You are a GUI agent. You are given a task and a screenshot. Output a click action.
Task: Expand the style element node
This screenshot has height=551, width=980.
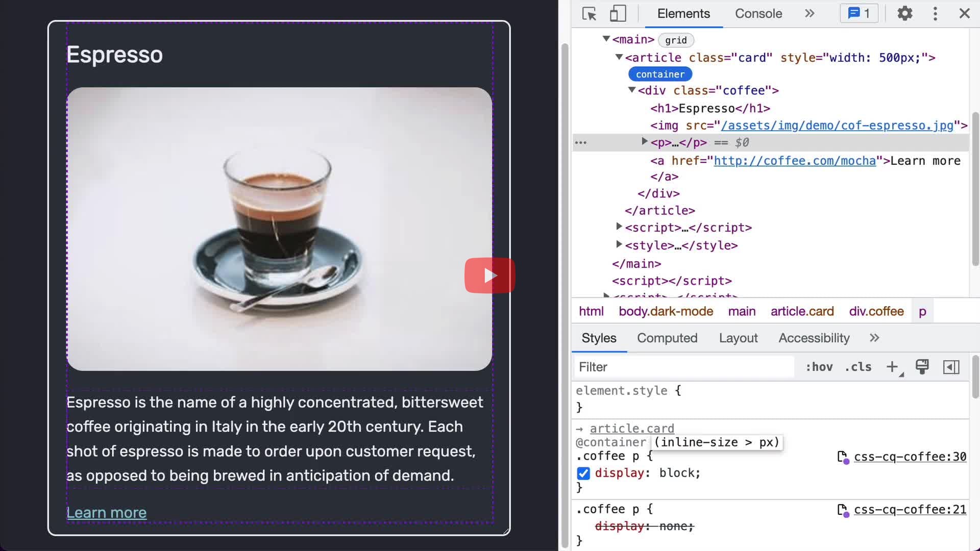(x=619, y=244)
